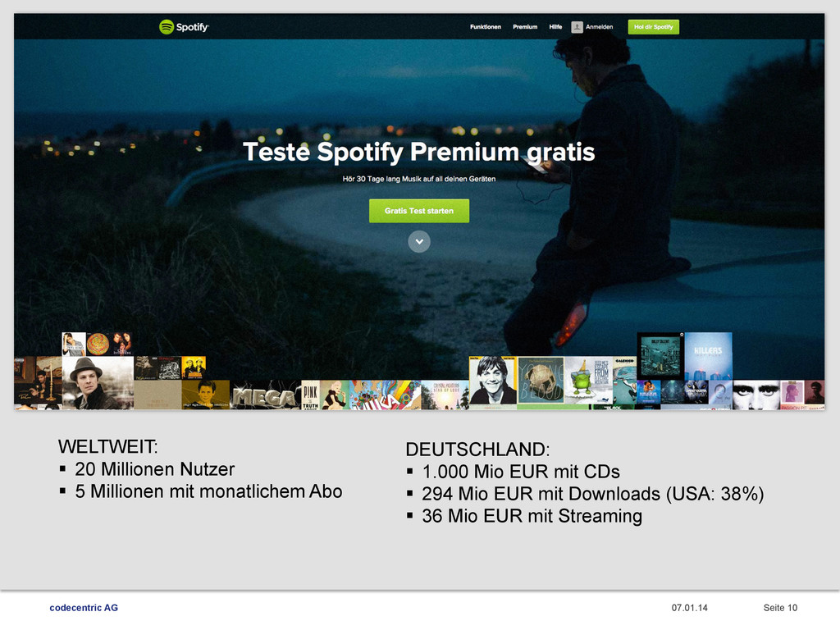Click the codecentric AG footer text
Image resolution: width=840 pixels, height=630 pixels.
coord(84,608)
